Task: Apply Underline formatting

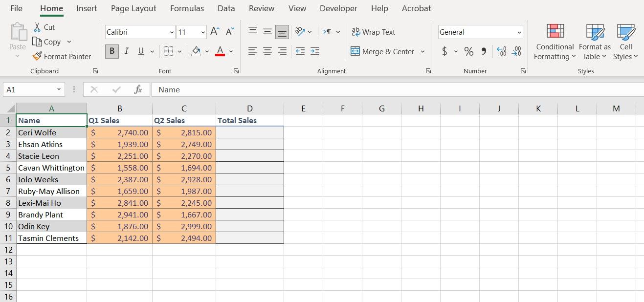Action: click(x=141, y=51)
